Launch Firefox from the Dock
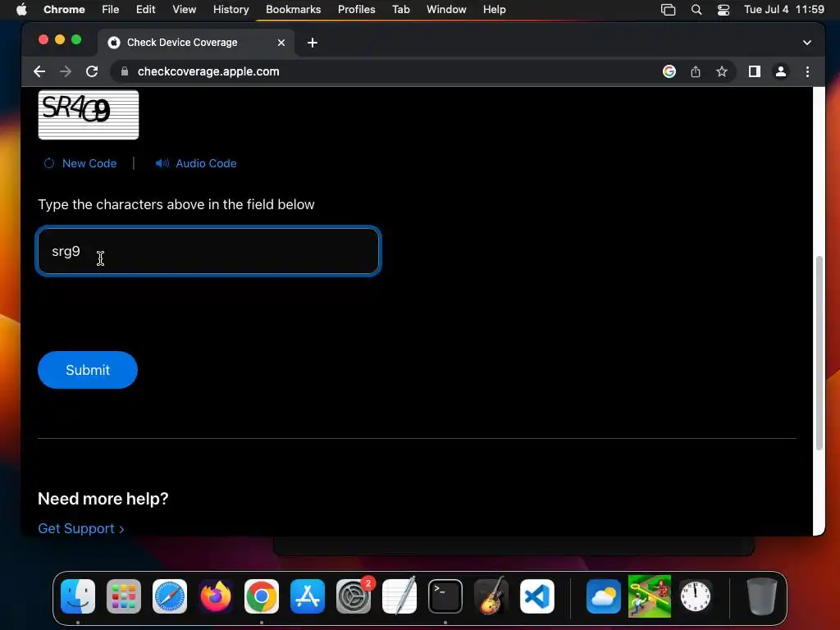Viewport: 840px width, 630px height. tap(216, 596)
